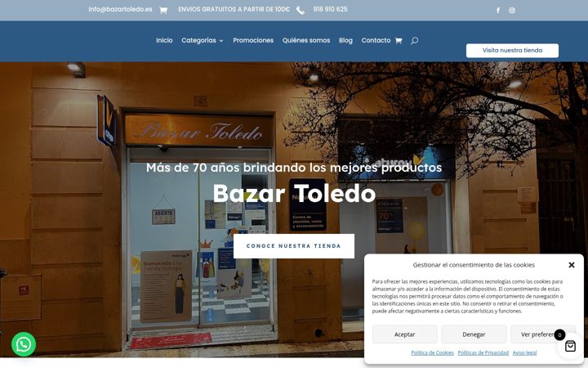Open the Instagram profile icon

pyautogui.click(x=512, y=11)
